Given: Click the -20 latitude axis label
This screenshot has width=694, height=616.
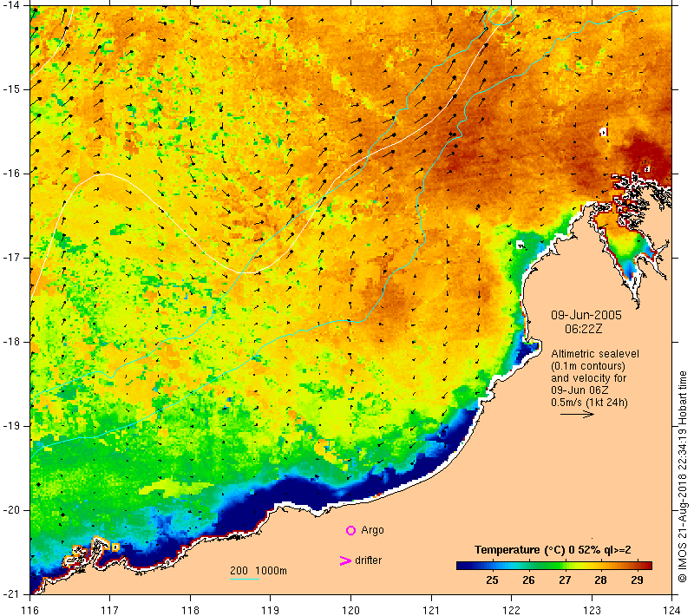Looking at the screenshot, I should pyautogui.click(x=10, y=510).
